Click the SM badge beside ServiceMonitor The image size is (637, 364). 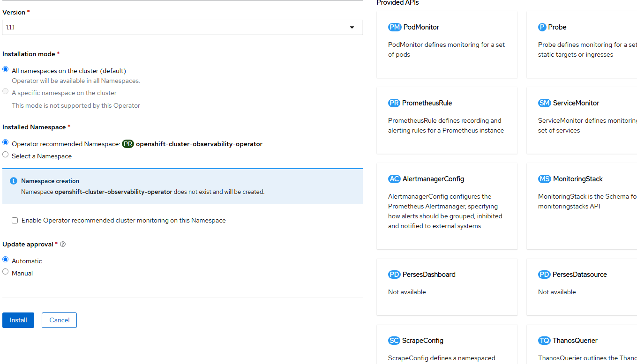[545, 103]
